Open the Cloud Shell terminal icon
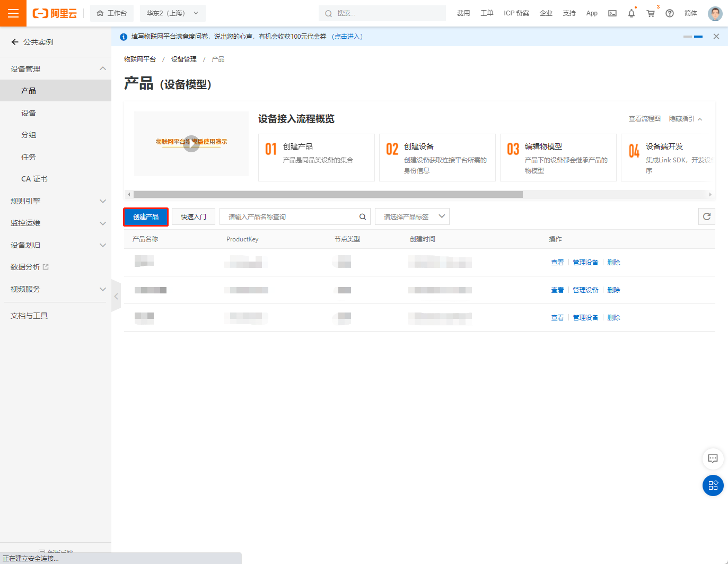 pos(612,13)
